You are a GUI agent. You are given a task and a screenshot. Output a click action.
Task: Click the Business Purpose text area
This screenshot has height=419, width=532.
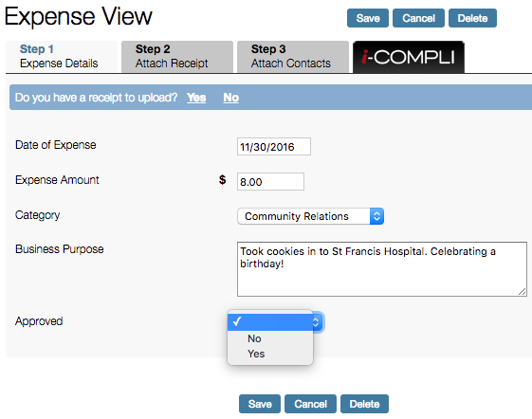(x=382, y=269)
